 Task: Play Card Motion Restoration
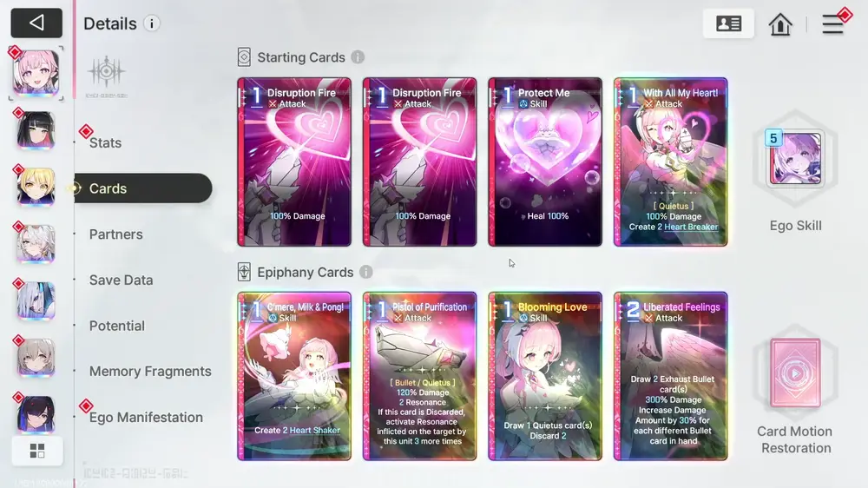795,373
